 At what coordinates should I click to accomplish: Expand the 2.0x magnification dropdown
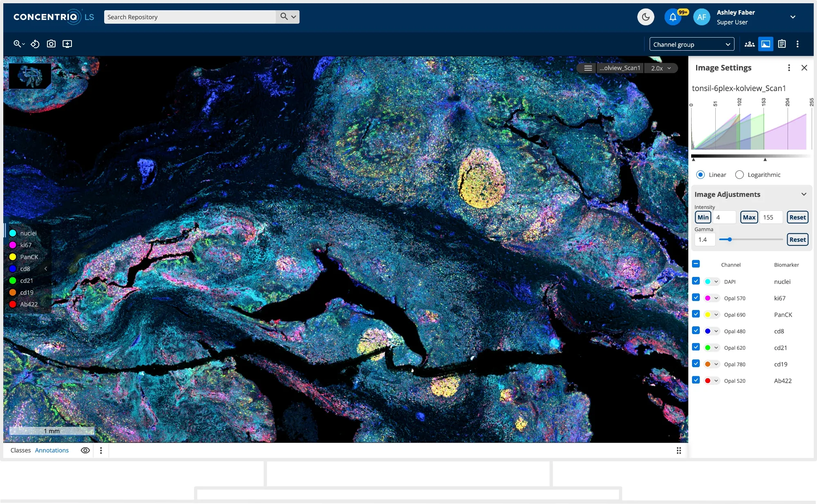(661, 68)
